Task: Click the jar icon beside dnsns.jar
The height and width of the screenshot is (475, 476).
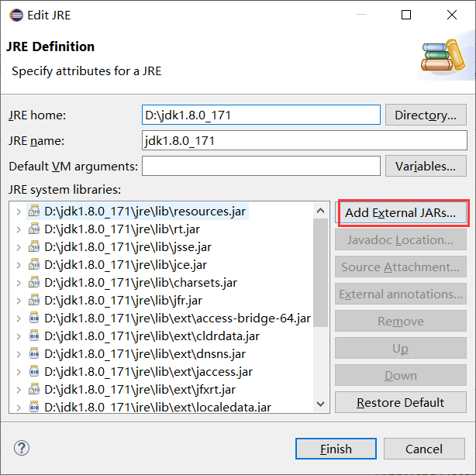Action: pyautogui.click(x=34, y=353)
